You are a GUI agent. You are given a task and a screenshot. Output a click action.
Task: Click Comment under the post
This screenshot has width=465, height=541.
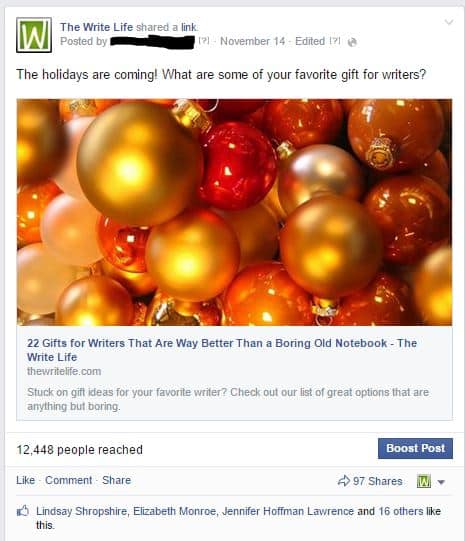click(69, 480)
